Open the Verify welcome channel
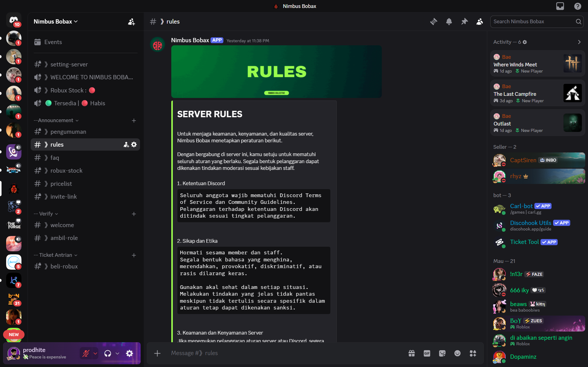This screenshot has width=588, height=367. point(85,225)
